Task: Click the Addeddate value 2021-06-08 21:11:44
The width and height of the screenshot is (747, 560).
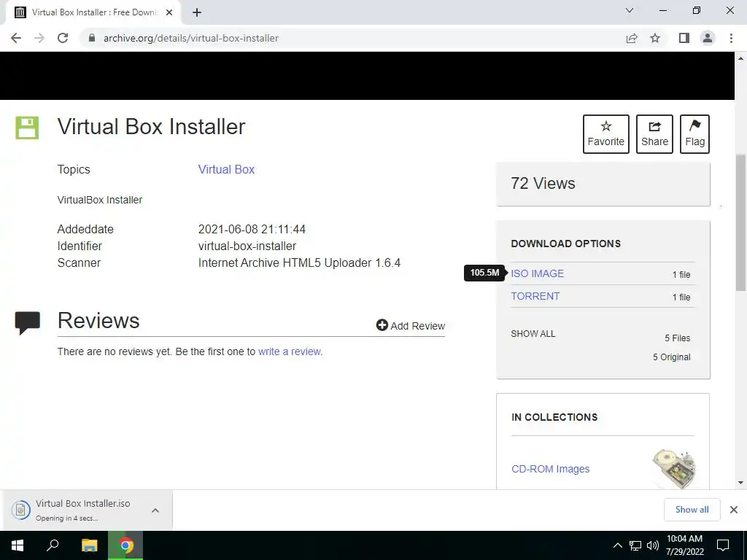Action: point(252,229)
